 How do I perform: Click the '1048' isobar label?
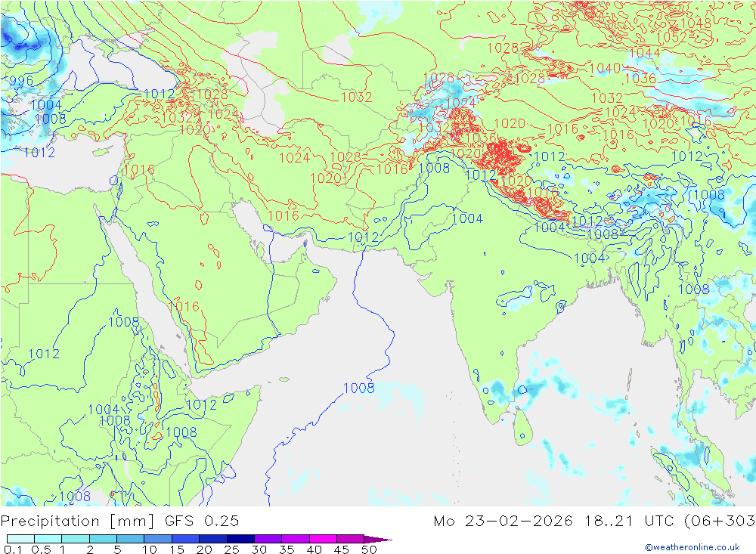[x=696, y=23]
